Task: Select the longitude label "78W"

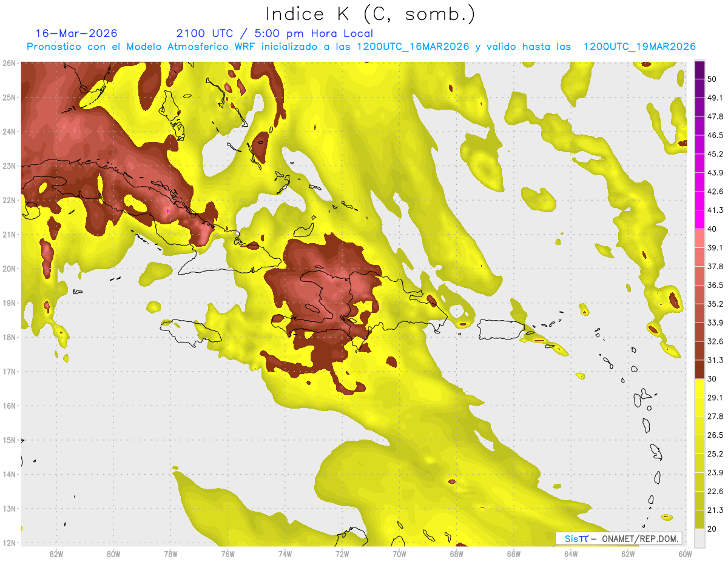Action: (170, 554)
